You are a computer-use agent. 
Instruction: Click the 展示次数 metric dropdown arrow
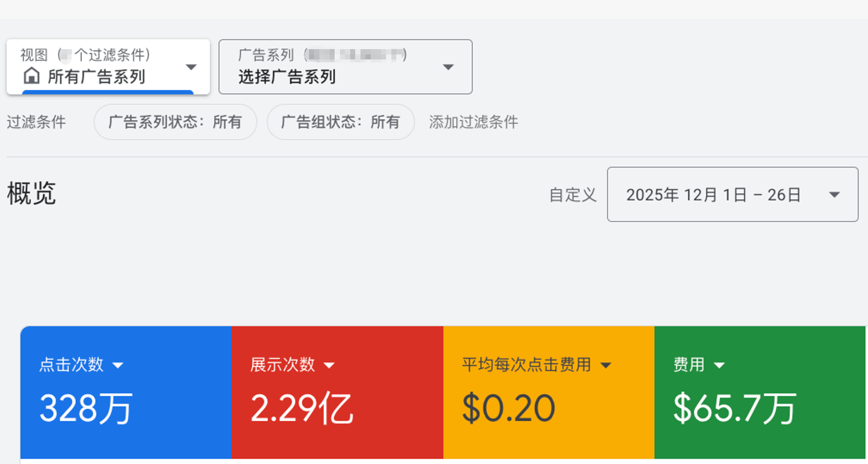pyautogui.click(x=329, y=366)
